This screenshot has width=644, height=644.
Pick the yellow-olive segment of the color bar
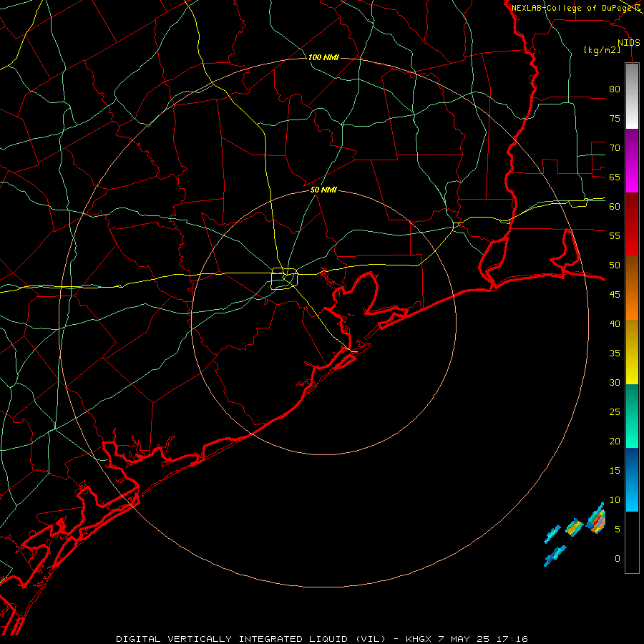click(632, 352)
